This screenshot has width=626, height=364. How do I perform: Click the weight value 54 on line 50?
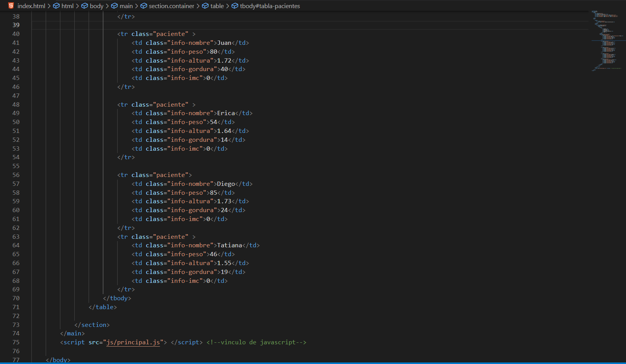[213, 122]
